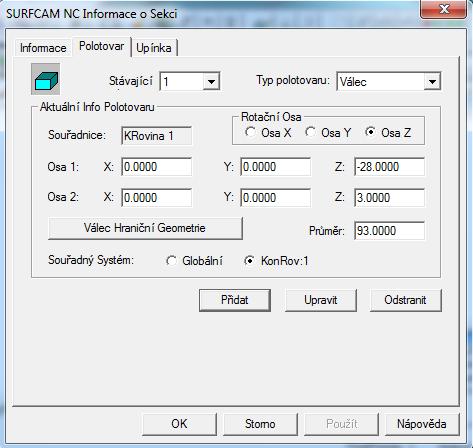The image size is (473, 448).
Task: Open the Upínka tab
Action: [154, 48]
